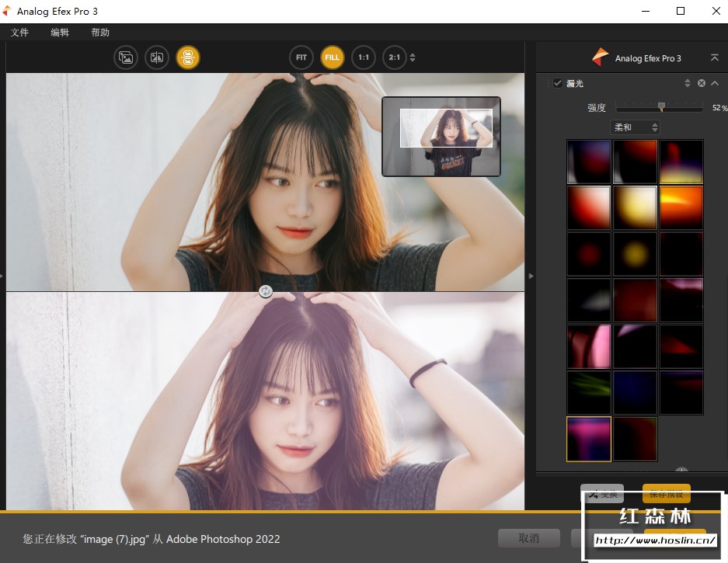Select the red triangle light leak
Image resolution: width=728 pixels, height=563 pixels.
(x=681, y=346)
